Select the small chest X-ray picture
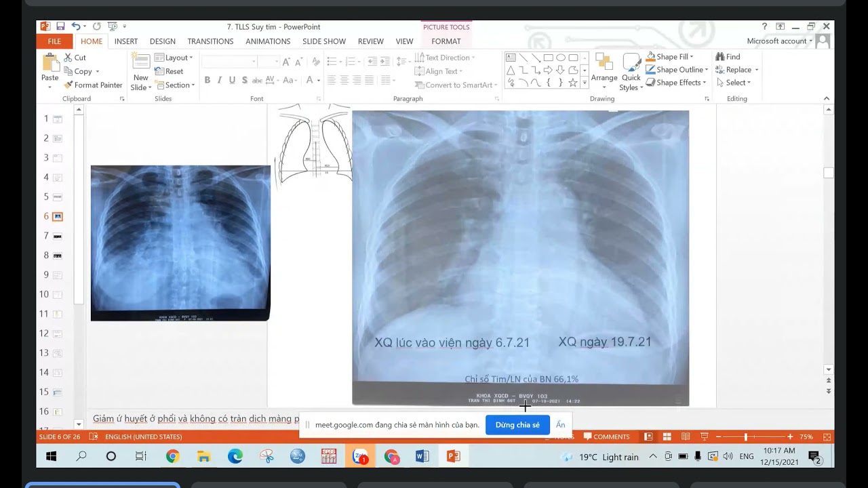The height and width of the screenshot is (488, 868). click(x=180, y=243)
